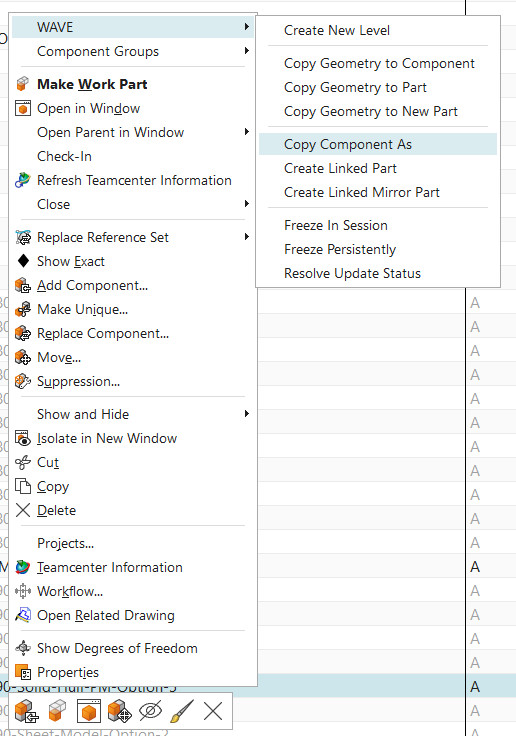This screenshot has height=736, width=516.
Task: Expand Replace Reference Set submenu arrow
Action: coord(246,237)
